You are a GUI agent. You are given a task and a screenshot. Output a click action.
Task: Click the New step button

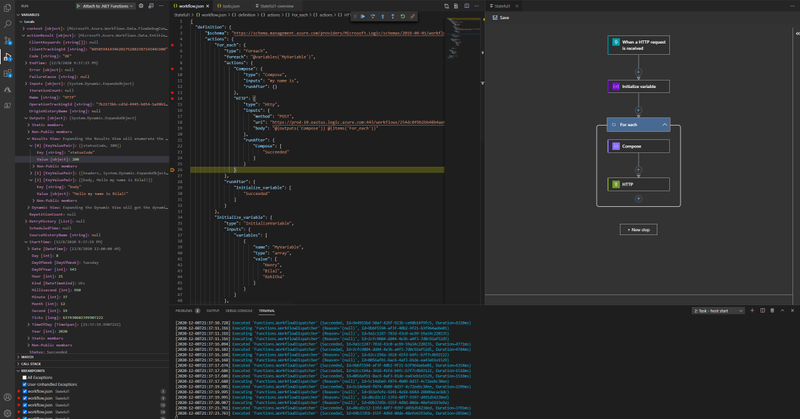[638, 230]
